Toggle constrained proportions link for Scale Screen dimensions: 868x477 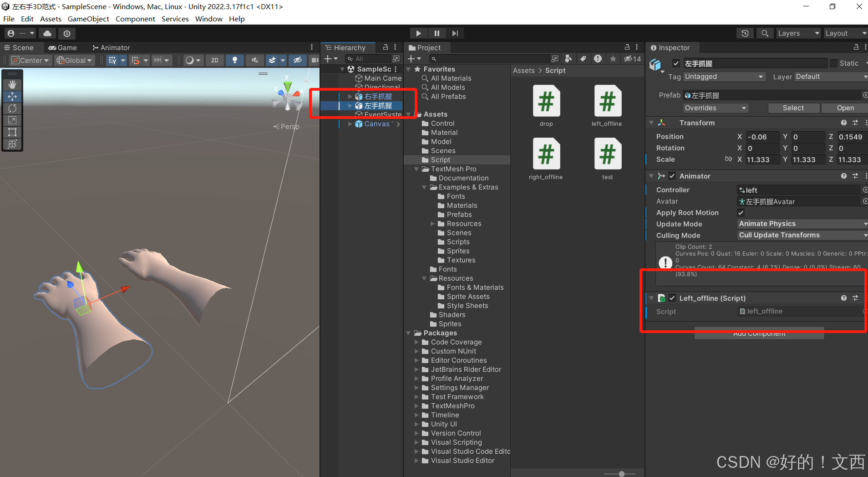(728, 159)
